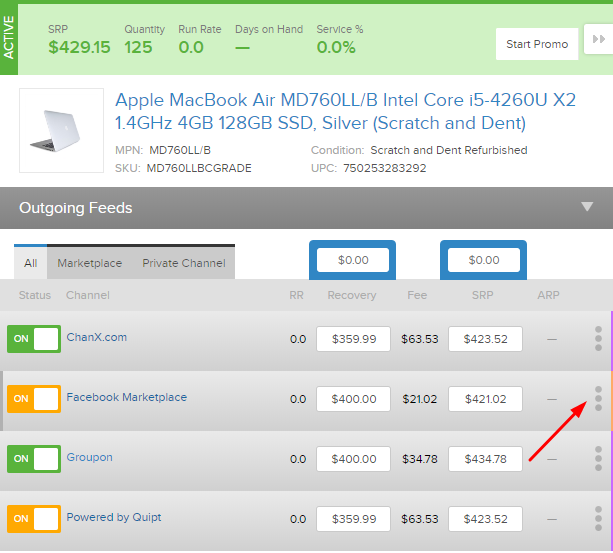Edit Powered by Quipt Recovery field $359.99
Screen dimensions: 613x553
point(353,519)
